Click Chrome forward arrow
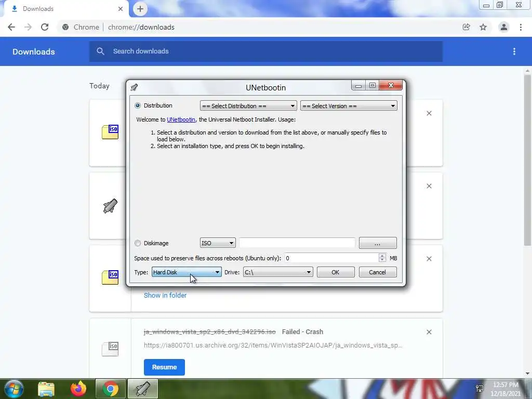 click(x=28, y=27)
